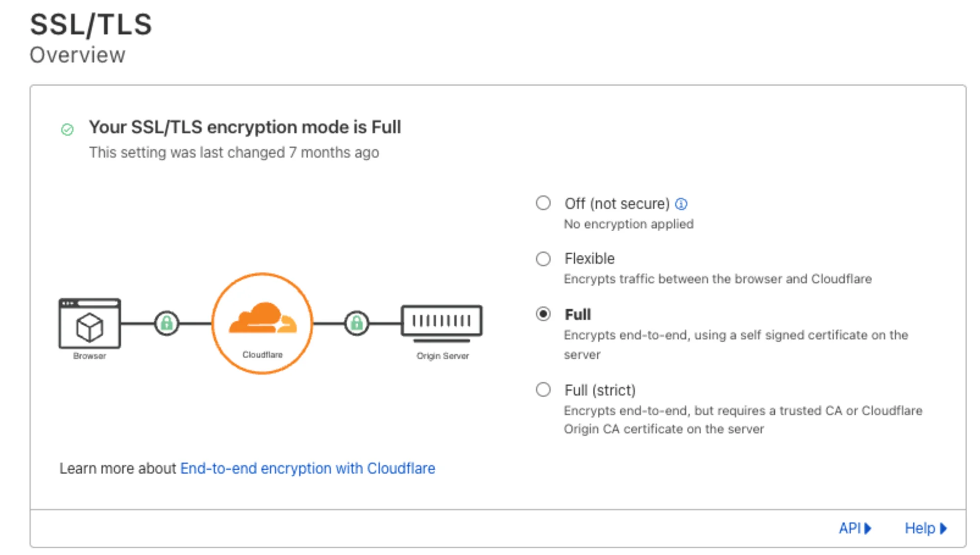
Task: Click the Overview section label
Action: click(77, 55)
